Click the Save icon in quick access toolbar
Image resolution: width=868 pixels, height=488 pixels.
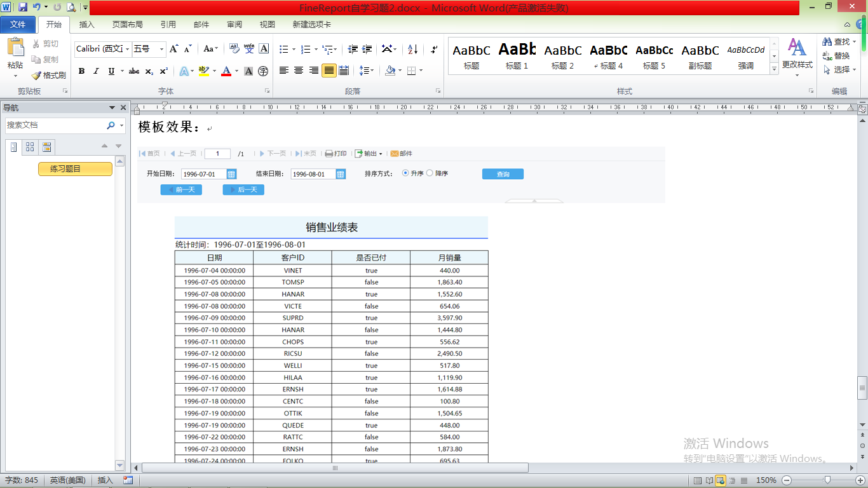pyautogui.click(x=23, y=7)
